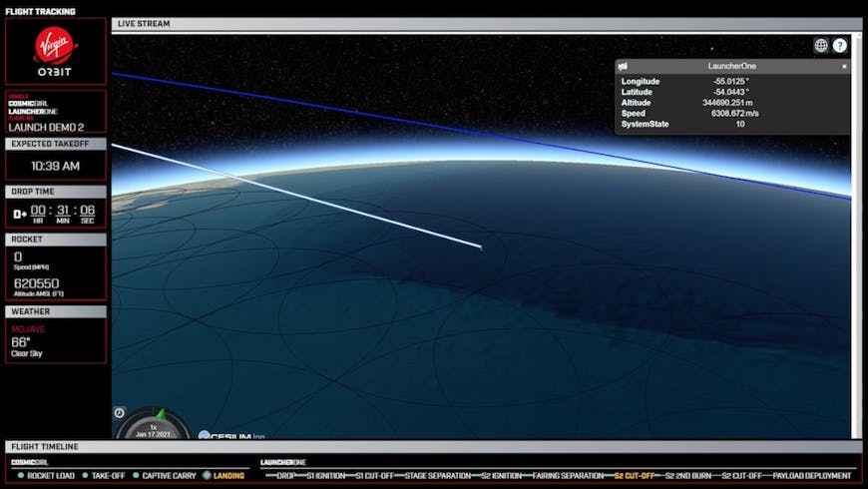Select the DROP step in LauncherOne timeline
The width and height of the screenshot is (868, 489).
click(286, 476)
